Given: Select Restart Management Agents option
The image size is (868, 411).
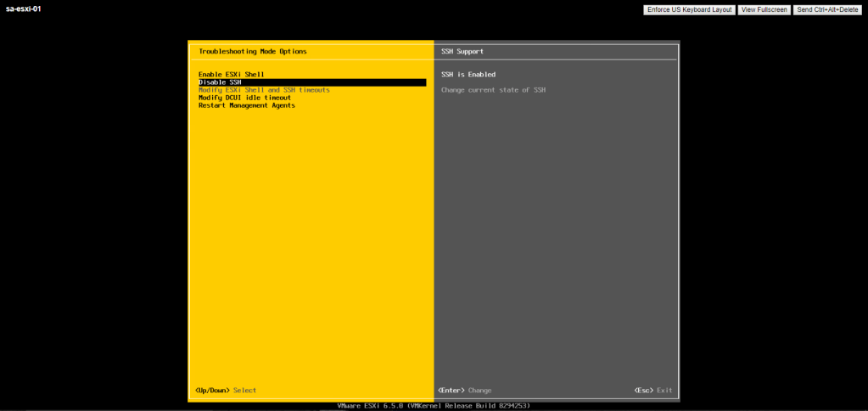Looking at the screenshot, I should coord(246,105).
